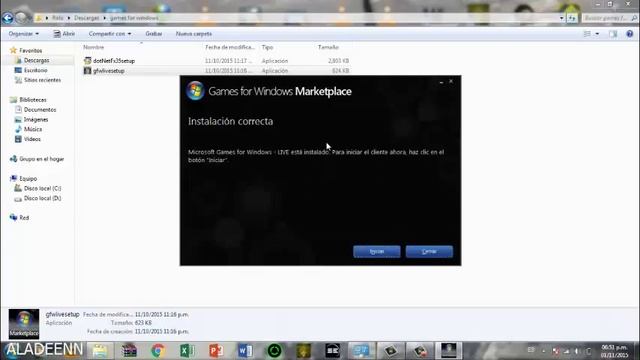The image size is (640, 360).
Task: Click Descargas in the address breadcrumb
Action: pos(87,18)
